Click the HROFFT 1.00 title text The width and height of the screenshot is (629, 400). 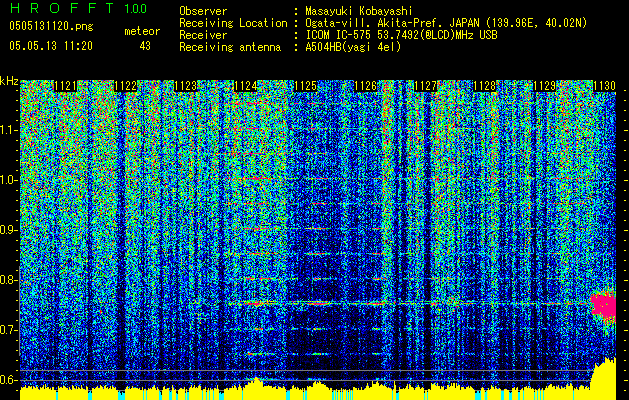tap(78, 8)
